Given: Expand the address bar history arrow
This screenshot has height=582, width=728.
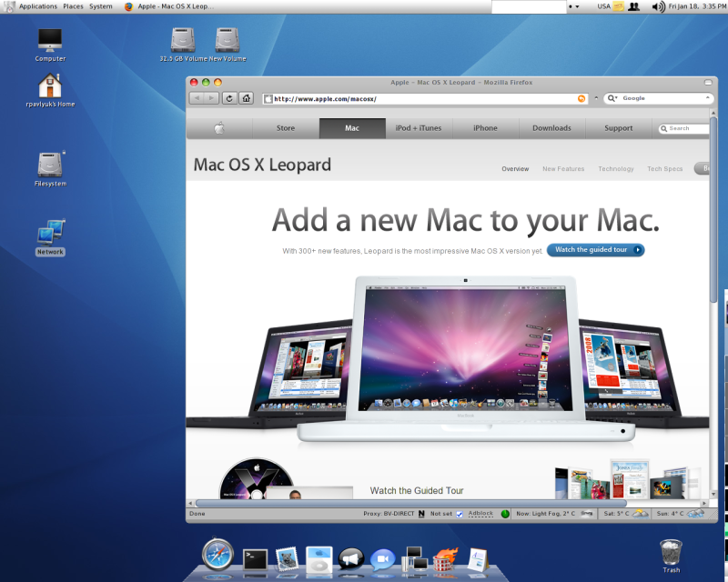Looking at the screenshot, I should [597, 98].
